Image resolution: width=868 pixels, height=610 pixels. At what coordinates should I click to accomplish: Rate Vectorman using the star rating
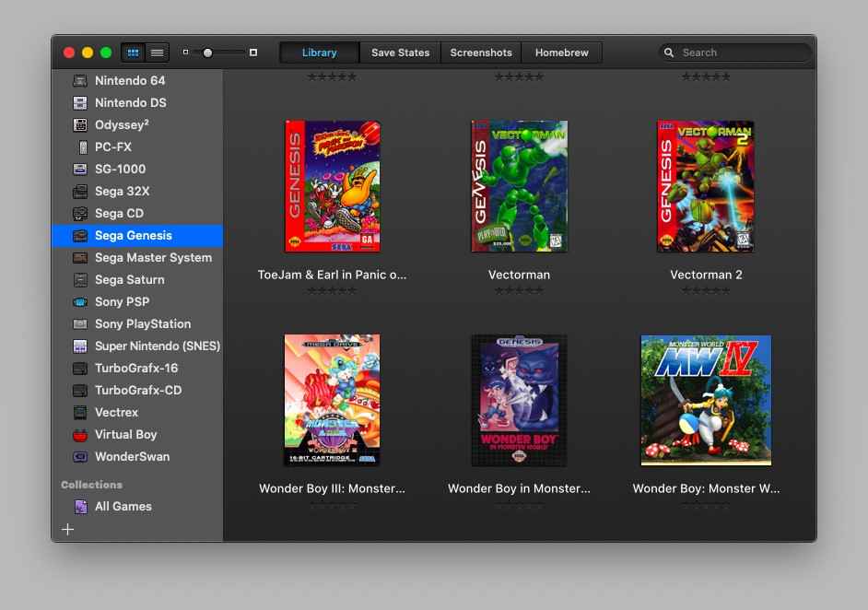[x=519, y=290]
